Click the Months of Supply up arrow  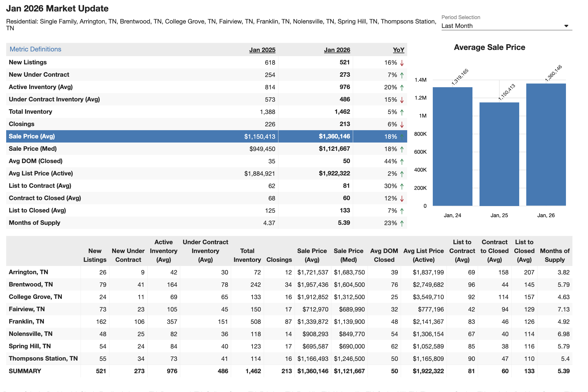(402, 223)
